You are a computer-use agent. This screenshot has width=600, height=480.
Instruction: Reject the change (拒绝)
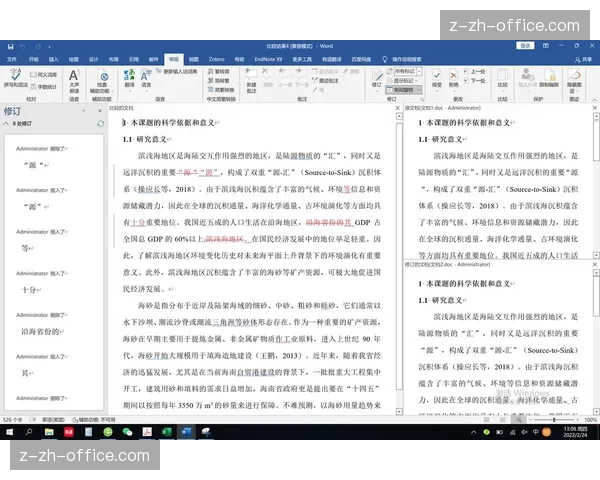pyautogui.click(x=453, y=78)
